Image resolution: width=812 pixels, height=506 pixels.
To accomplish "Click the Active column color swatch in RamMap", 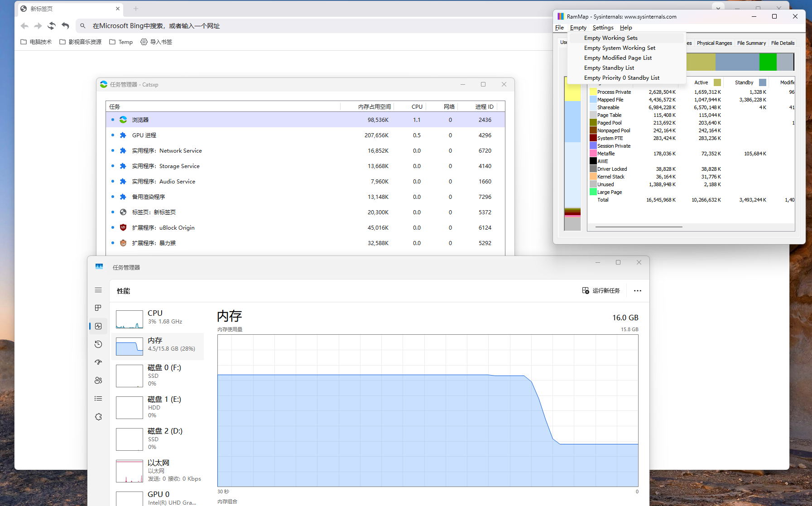I will point(717,82).
